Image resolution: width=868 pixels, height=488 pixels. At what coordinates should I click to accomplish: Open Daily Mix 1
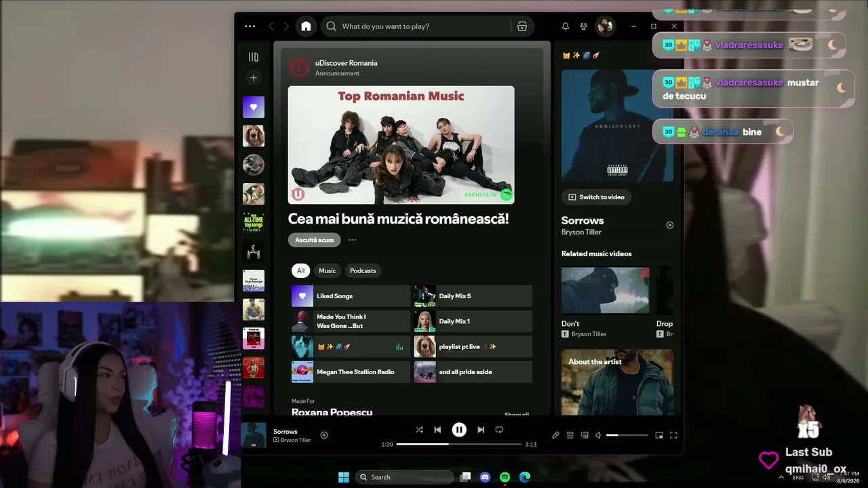click(473, 321)
